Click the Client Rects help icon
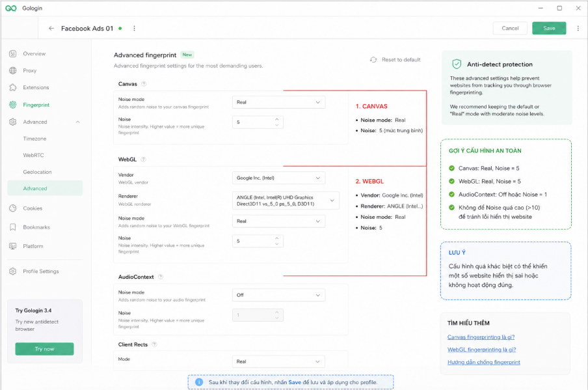This screenshot has width=588, height=390. point(155,344)
